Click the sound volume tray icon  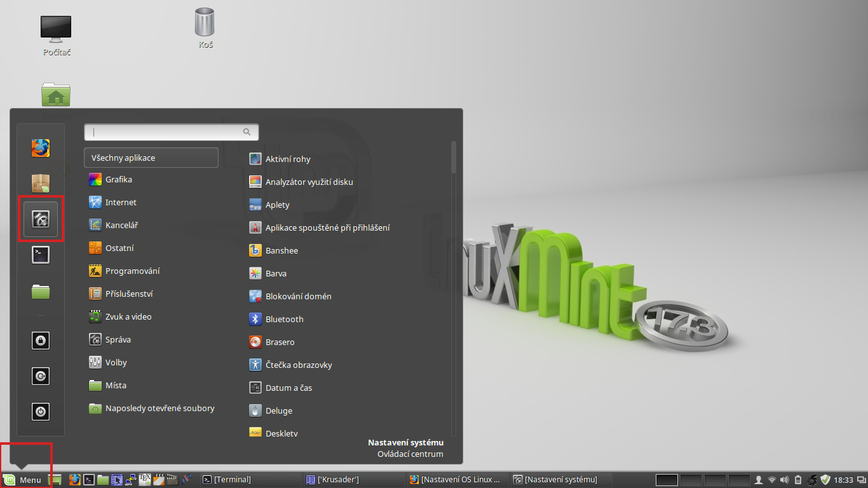coord(785,480)
